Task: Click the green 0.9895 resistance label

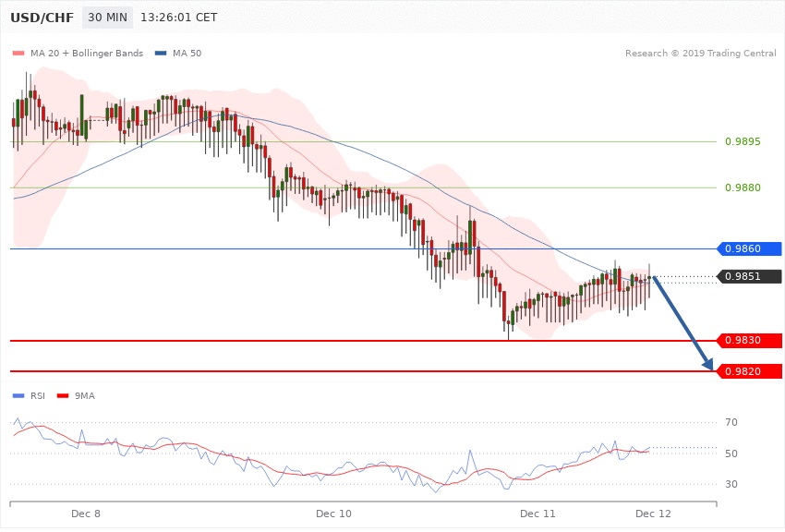Action: coord(743,142)
